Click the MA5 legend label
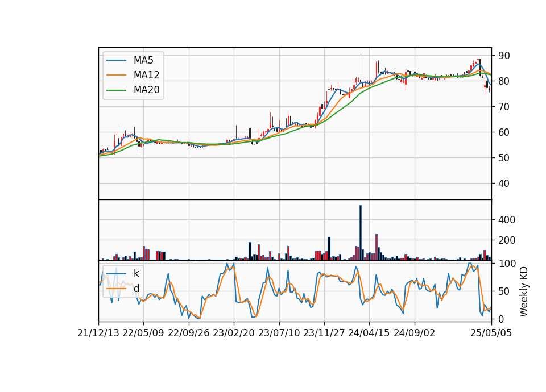The width and height of the screenshot is (546, 392). (x=143, y=60)
